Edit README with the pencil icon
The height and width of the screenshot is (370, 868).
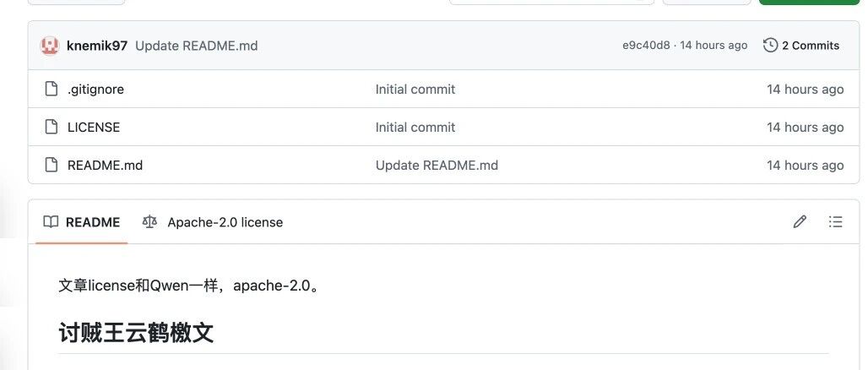[x=800, y=222]
